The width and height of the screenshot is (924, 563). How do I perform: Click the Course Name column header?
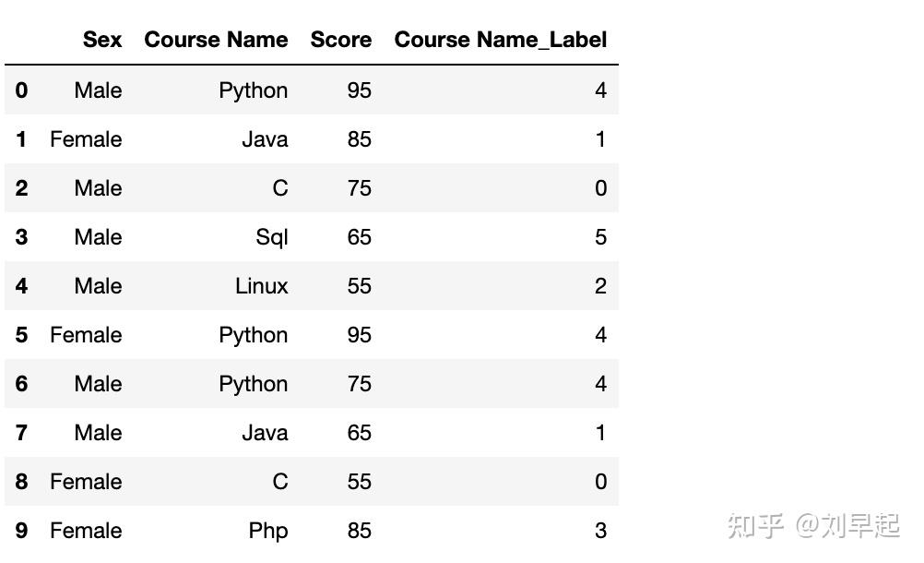(216, 40)
